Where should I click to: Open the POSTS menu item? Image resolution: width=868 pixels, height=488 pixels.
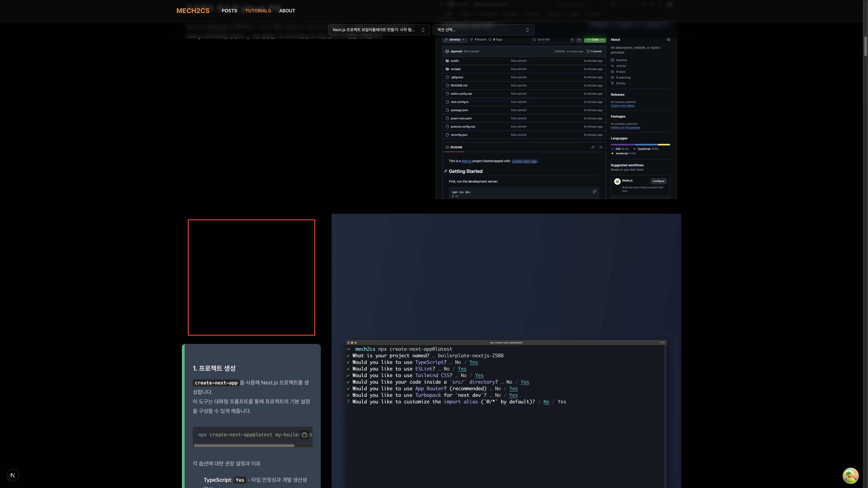coord(229,11)
